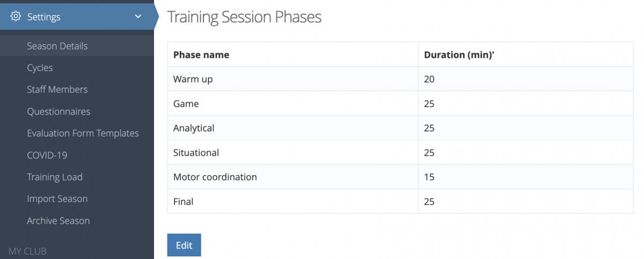The image size is (644, 259).
Task: Click the Edit button below table
Action: click(x=184, y=245)
